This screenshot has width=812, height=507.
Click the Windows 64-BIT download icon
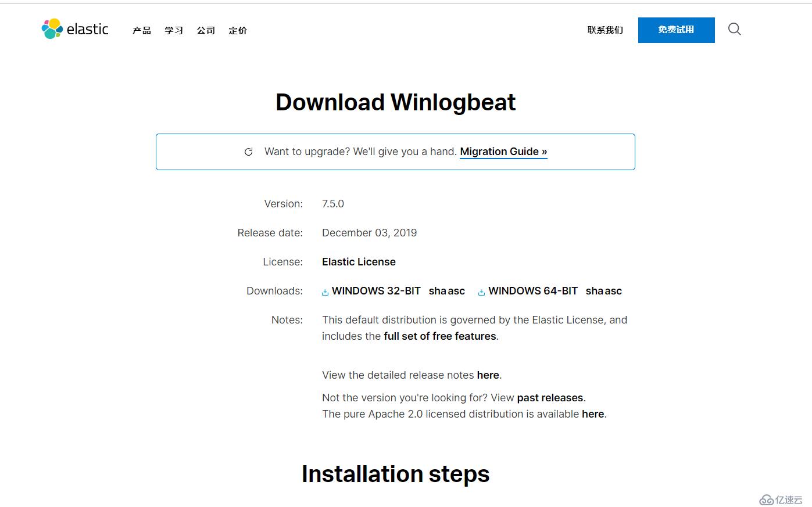click(x=481, y=292)
